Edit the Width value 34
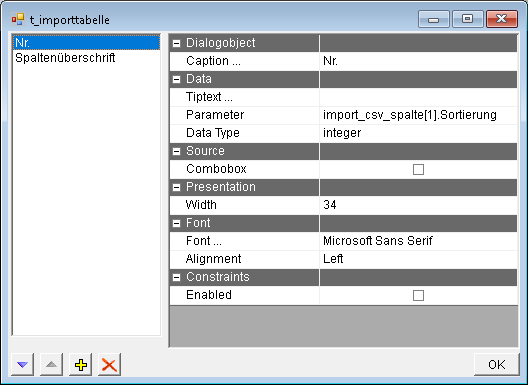 coord(418,205)
